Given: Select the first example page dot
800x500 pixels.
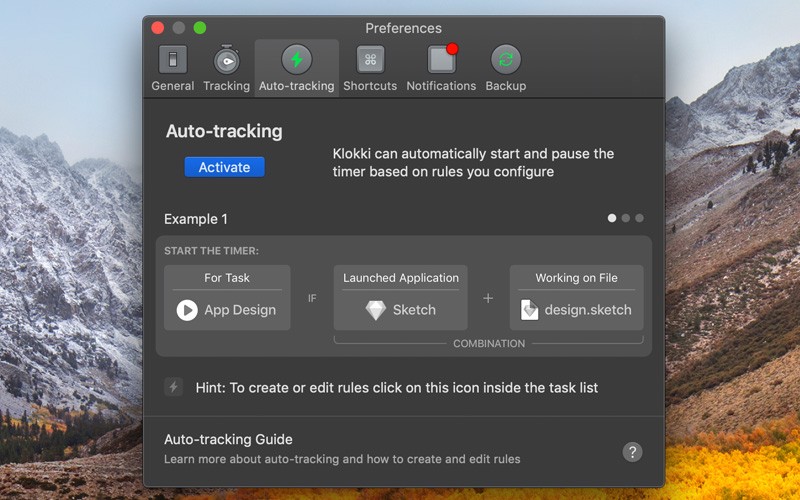Looking at the screenshot, I should click(612, 218).
